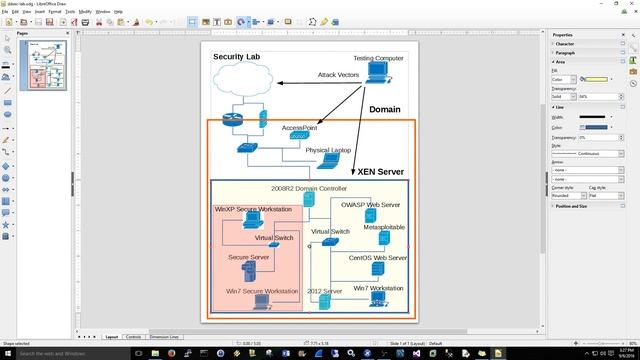
Task: Click the line Transparency percent stepper
Action: click(x=621, y=138)
